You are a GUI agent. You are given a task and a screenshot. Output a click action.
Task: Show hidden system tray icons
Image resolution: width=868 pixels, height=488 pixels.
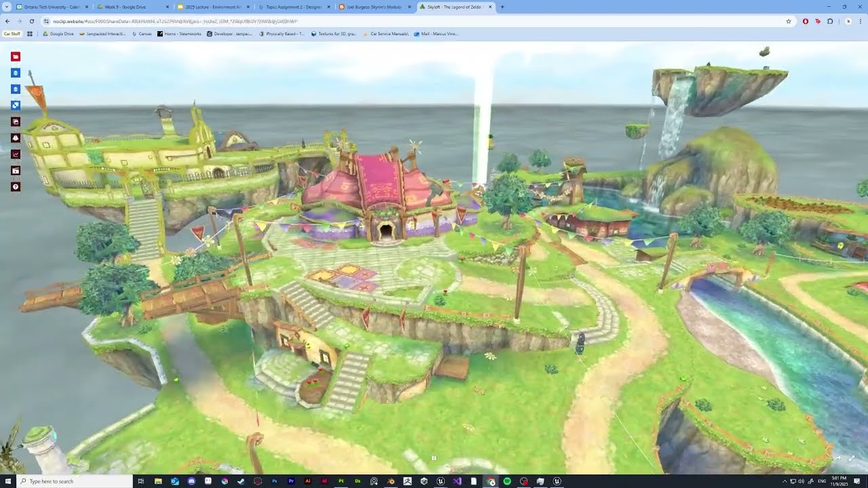[x=785, y=481]
